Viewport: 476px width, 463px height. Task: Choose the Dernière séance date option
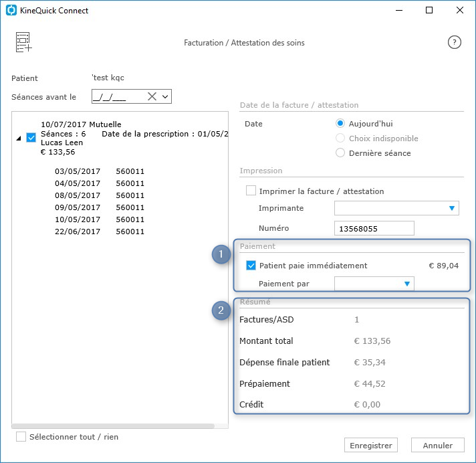pyautogui.click(x=340, y=153)
